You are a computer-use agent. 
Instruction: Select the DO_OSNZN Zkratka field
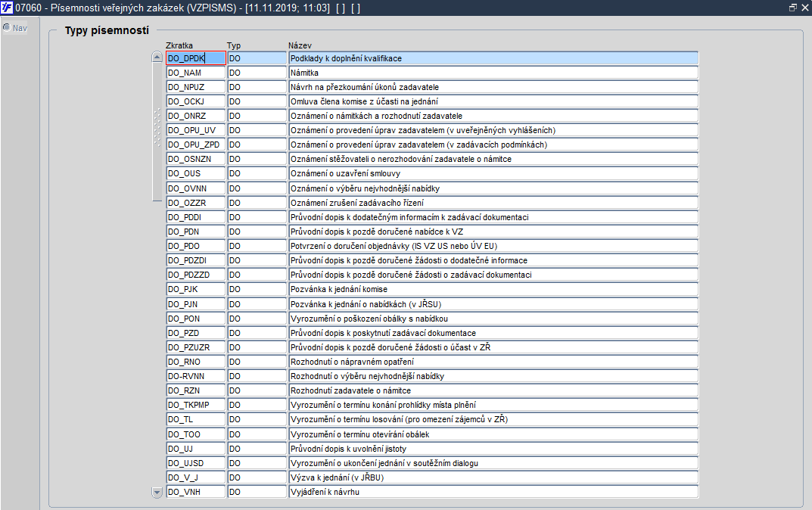pos(196,159)
